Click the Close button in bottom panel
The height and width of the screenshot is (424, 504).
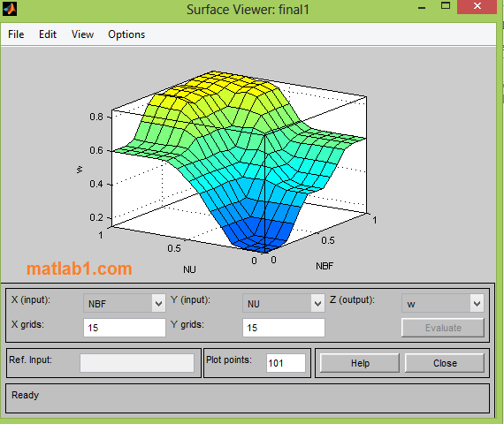pyautogui.click(x=445, y=363)
